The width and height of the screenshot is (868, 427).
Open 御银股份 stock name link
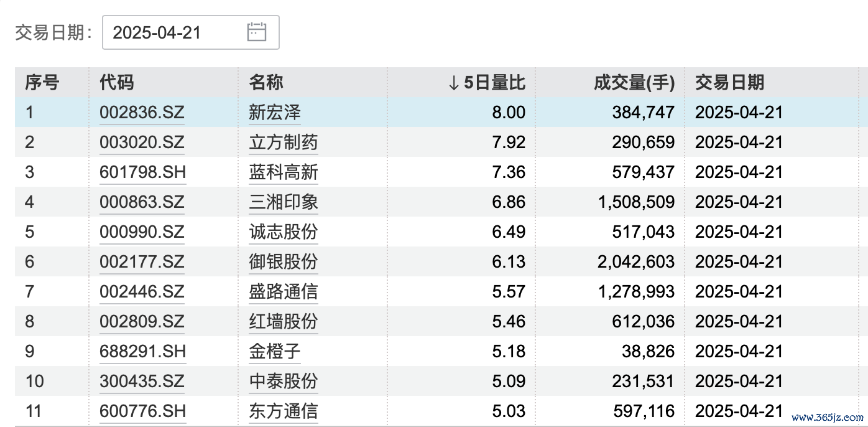283,262
